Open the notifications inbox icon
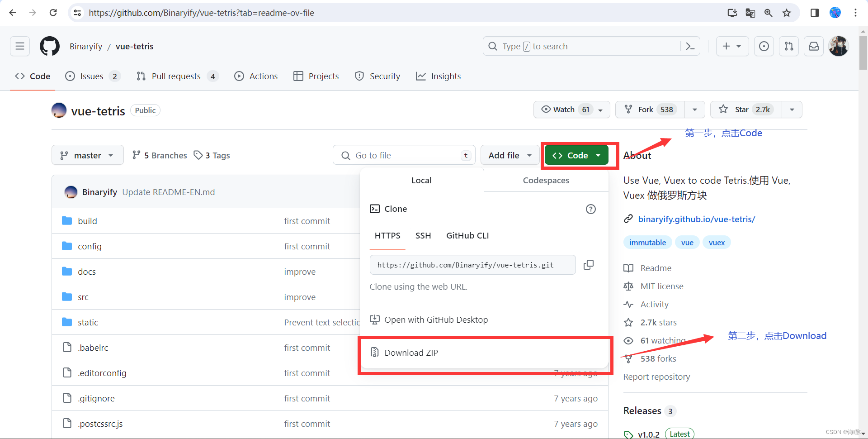The image size is (868, 439). [x=814, y=46]
